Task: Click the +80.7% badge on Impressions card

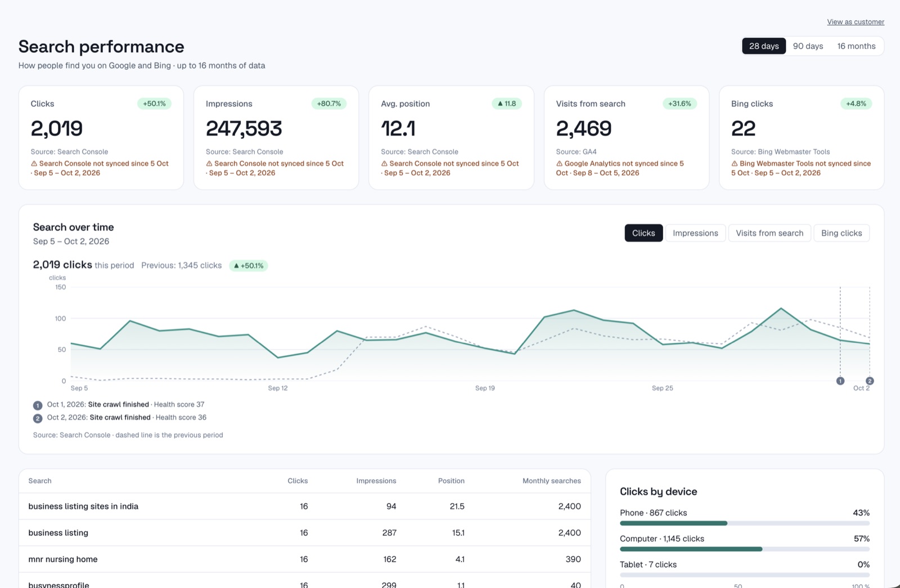Action: pos(329,103)
